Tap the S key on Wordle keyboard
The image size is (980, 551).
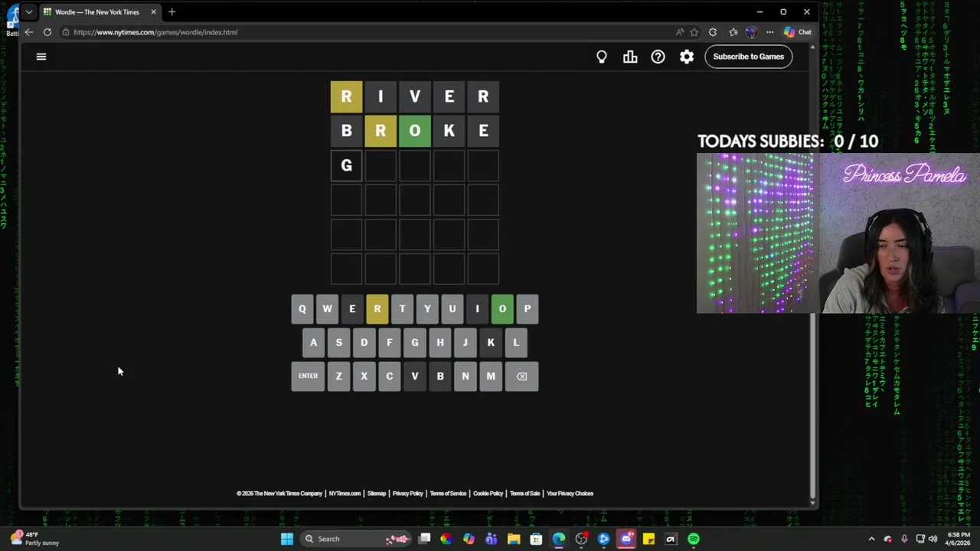(x=339, y=343)
